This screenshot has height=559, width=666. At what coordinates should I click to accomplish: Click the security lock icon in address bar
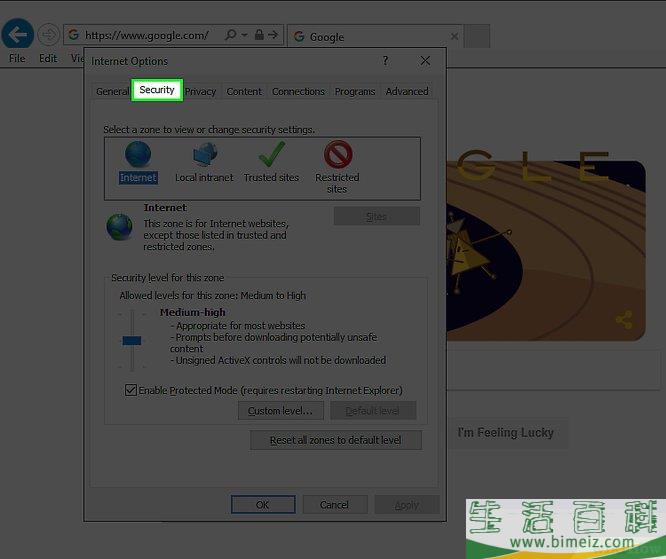click(259, 34)
